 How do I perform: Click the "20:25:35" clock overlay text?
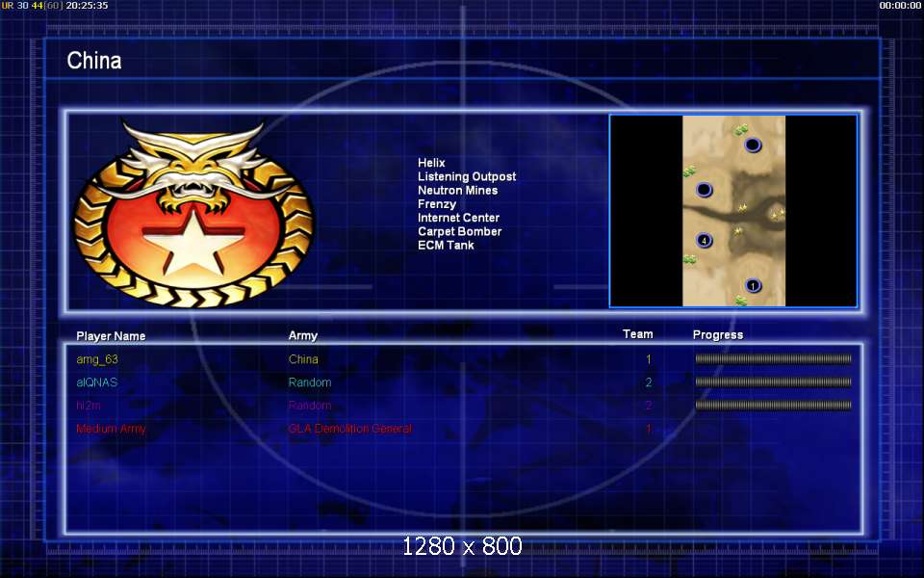click(87, 6)
